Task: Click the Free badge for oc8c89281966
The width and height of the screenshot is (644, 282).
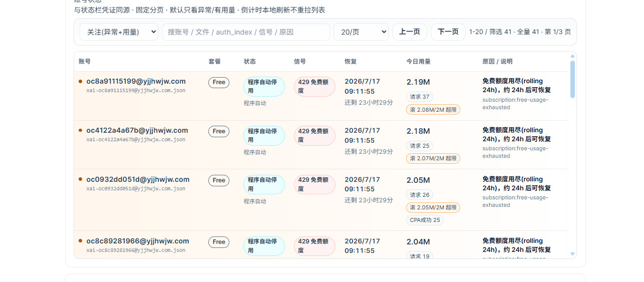Action: pyautogui.click(x=219, y=242)
